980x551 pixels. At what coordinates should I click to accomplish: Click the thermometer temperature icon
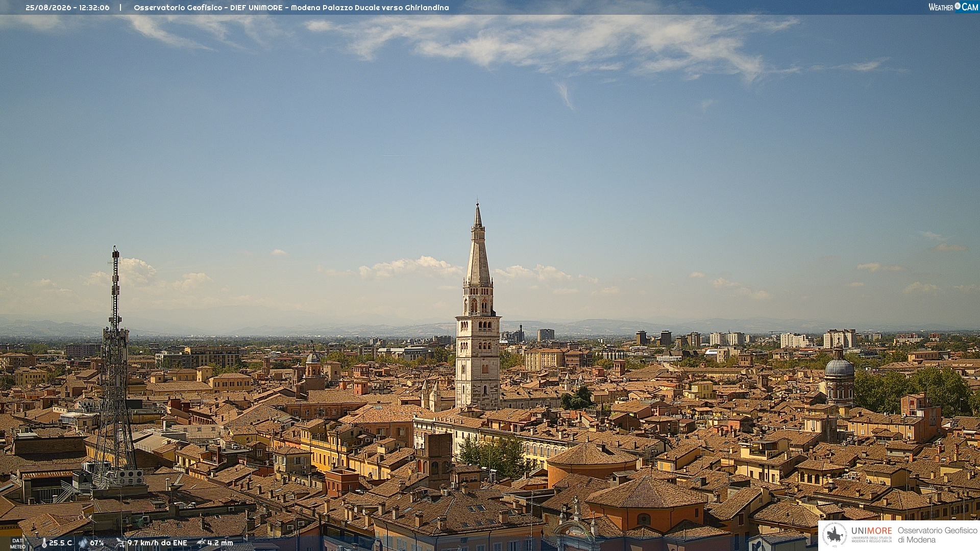point(44,543)
